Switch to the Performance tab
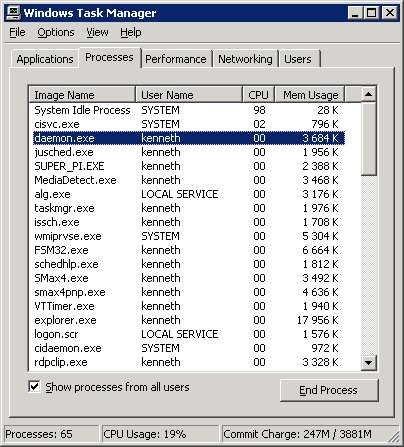The image size is (404, 447). click(x=176, y=59)
